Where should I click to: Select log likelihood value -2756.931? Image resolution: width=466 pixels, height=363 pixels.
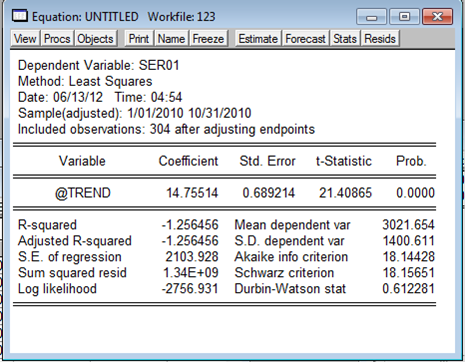[x=190, y=289]
